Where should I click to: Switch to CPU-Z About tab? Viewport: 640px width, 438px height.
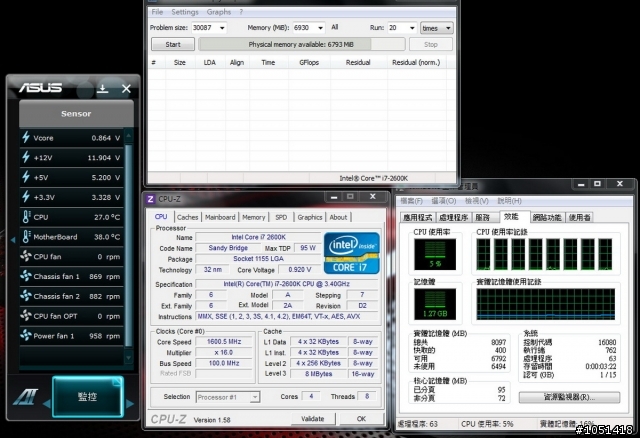pyautogui.click(x=338, y=217)
